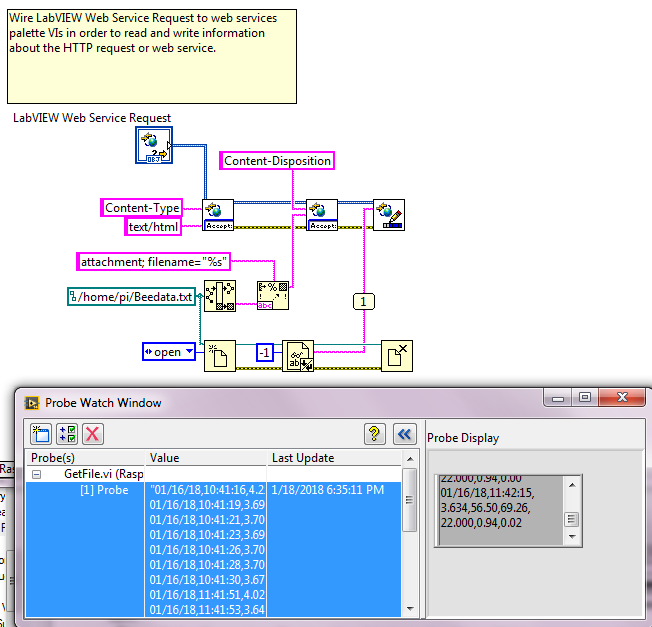Click the Last Update column header
This screenshot has height=627, width=652.
pyautogui.click(x=334, y=458)
